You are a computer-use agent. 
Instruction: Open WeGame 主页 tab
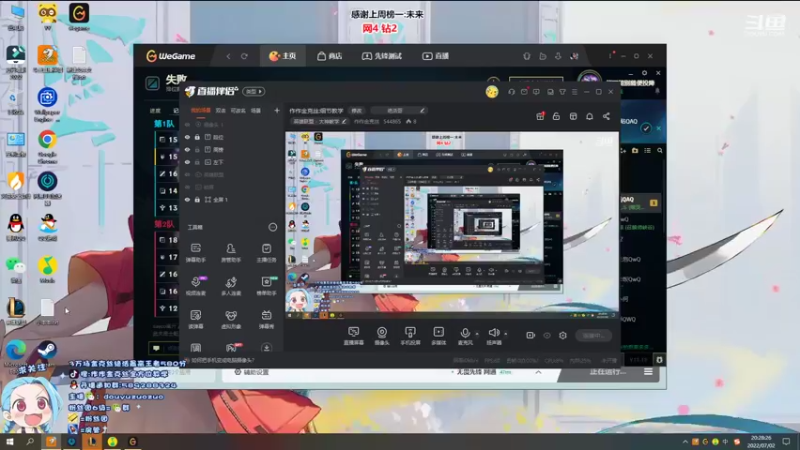[283, 56]
